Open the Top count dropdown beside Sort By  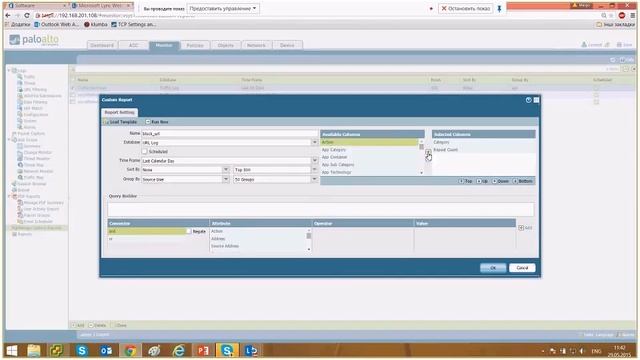click(314, 169)
